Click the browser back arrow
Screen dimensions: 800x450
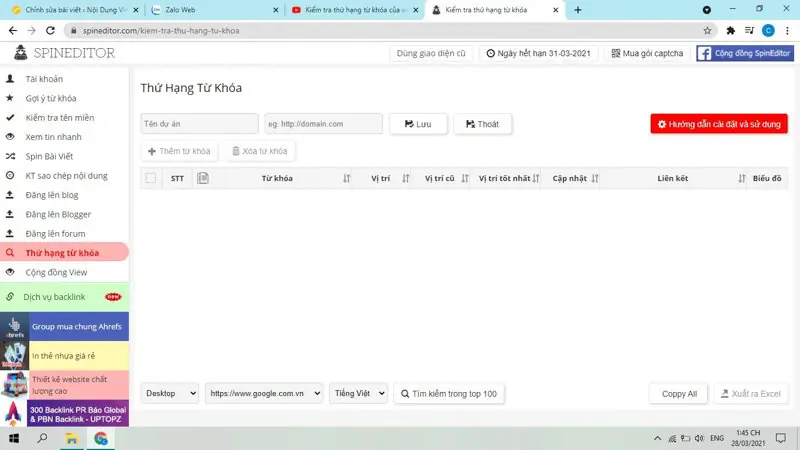(x=13, y=31)
